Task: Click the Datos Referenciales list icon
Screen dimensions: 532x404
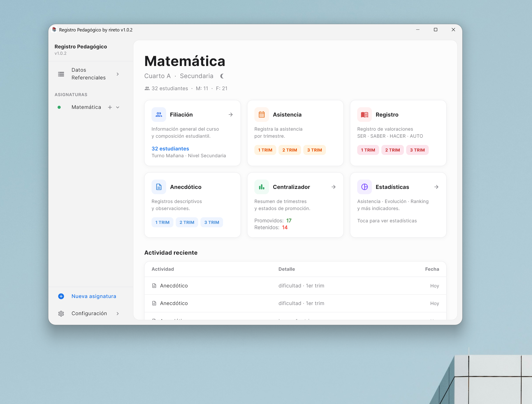Action: [61, 74]
